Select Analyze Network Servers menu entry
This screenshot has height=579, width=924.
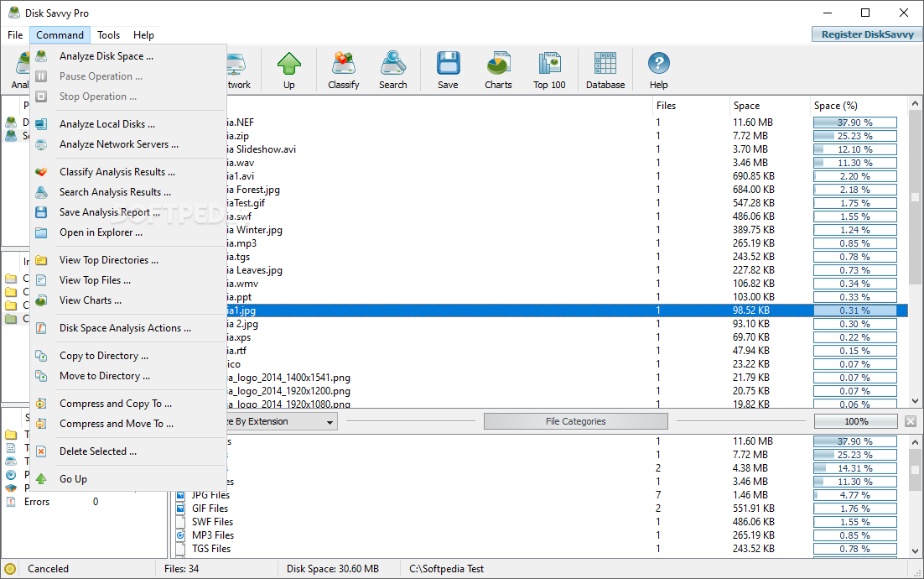tap(128, 143)
